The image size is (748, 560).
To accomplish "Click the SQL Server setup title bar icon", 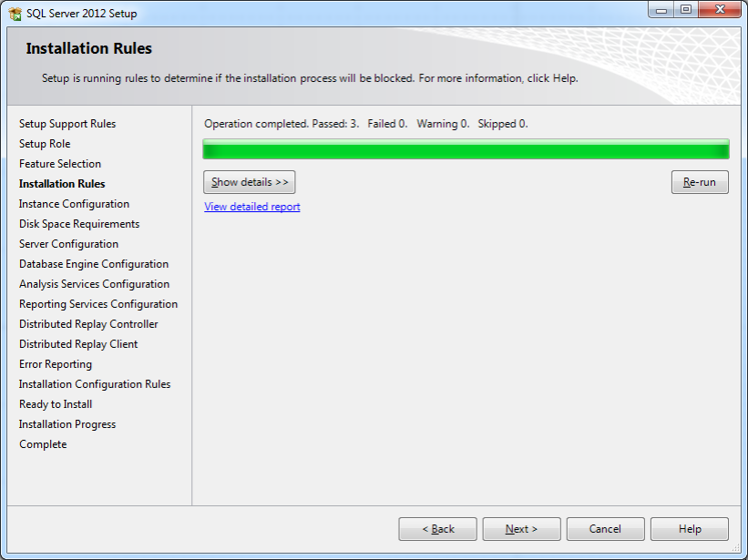I will [15, 14].
